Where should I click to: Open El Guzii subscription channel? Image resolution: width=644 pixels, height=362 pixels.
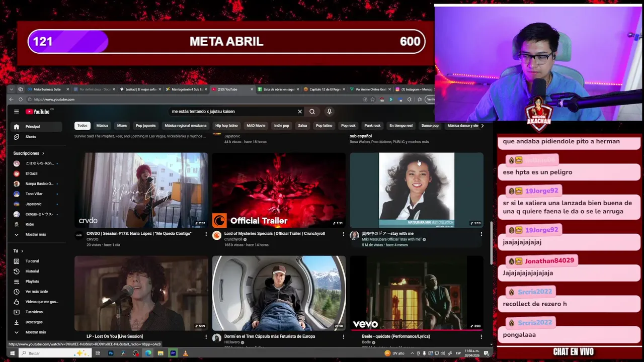tap(35, 173)
